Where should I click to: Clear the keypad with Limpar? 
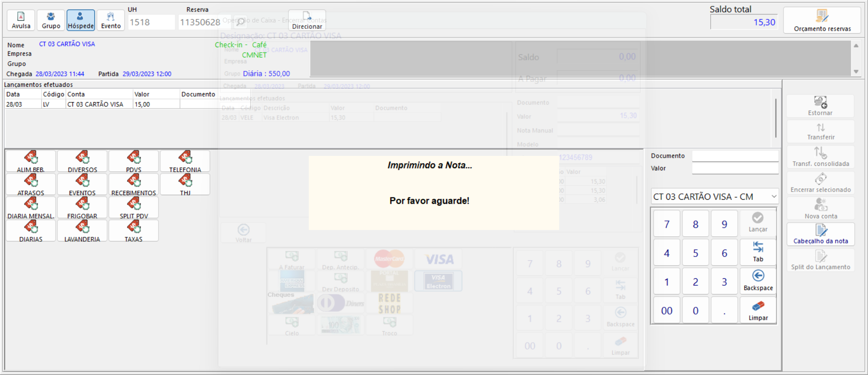758,310
